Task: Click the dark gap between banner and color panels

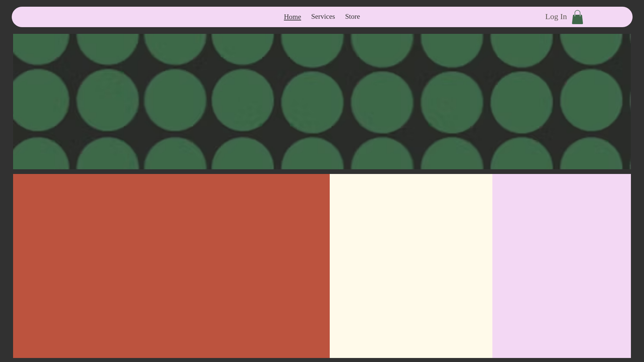Action: [322, 172]
